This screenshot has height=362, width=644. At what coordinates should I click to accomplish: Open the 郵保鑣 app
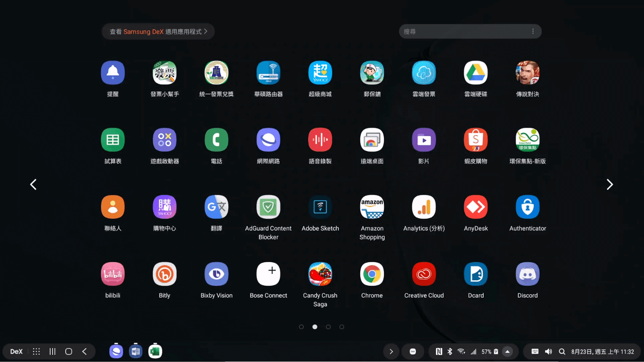pyautogui.click(x=372, y=73)
